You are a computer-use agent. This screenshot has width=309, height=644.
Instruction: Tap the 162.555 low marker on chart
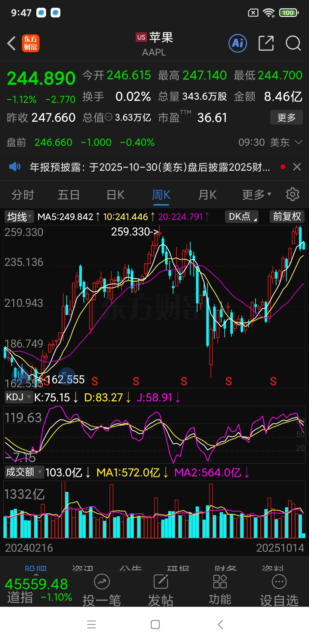[x=61, y=380]
